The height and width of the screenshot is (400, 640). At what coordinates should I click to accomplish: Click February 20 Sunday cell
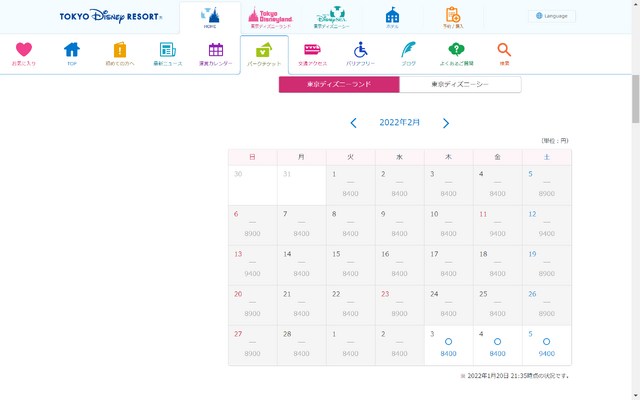coord(253,305)
